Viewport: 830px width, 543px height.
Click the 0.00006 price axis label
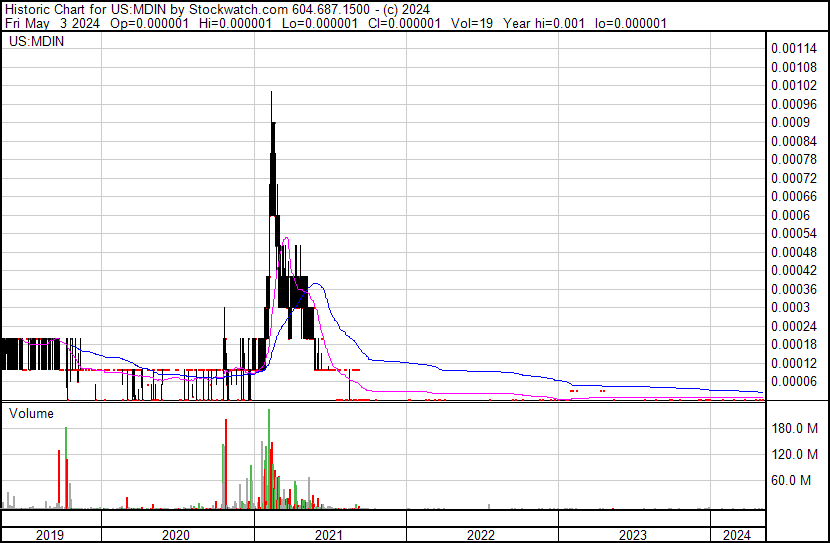[794, 381]
